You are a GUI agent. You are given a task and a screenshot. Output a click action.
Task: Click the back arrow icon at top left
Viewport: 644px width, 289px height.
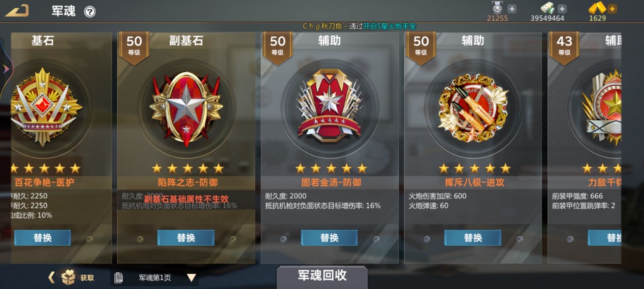pyautogui.click(x=17, y=11)
